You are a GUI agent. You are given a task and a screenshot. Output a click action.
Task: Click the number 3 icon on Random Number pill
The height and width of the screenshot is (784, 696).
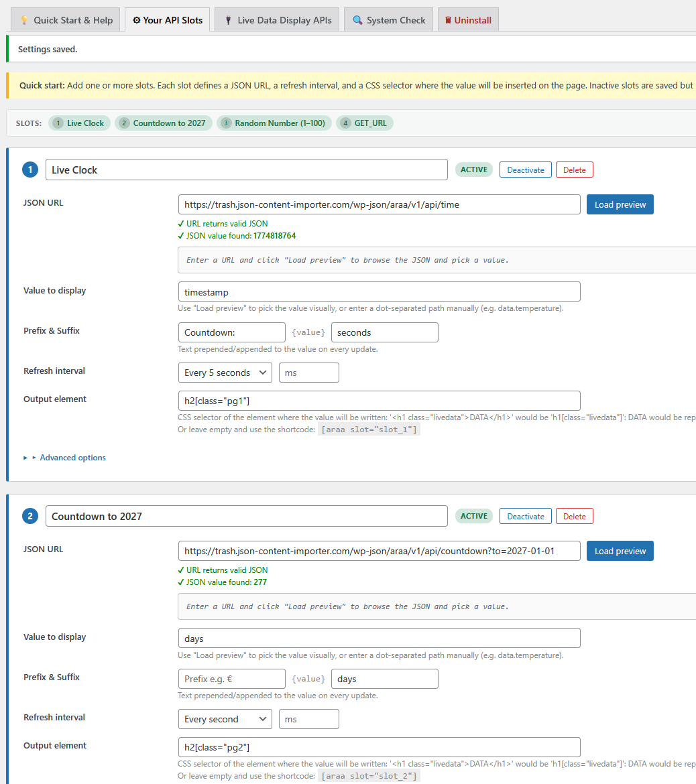click(x=225, y=123)
